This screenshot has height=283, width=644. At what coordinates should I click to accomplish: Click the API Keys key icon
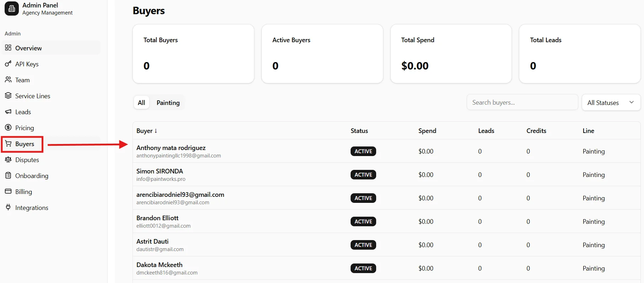click(x=8, y=64)
